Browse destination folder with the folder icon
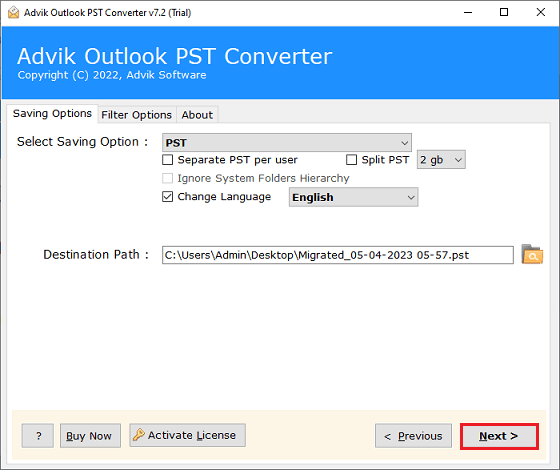 532,254
